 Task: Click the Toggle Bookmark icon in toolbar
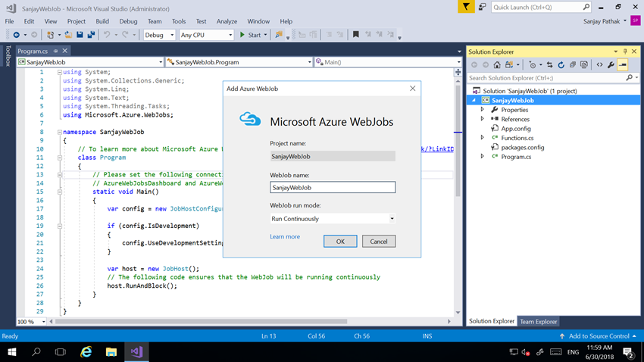pyautogui.click(x=355, y=35)
